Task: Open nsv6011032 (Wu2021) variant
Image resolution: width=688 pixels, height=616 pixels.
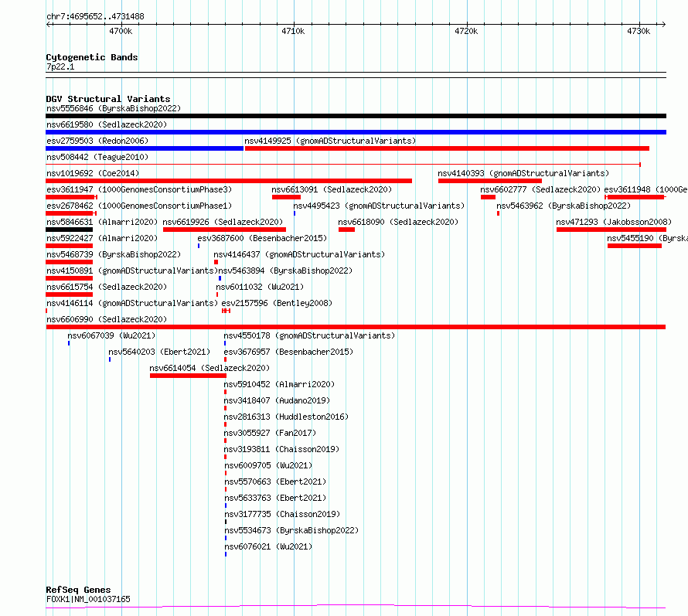Action: pyautogui.click(x=260, y=287)
